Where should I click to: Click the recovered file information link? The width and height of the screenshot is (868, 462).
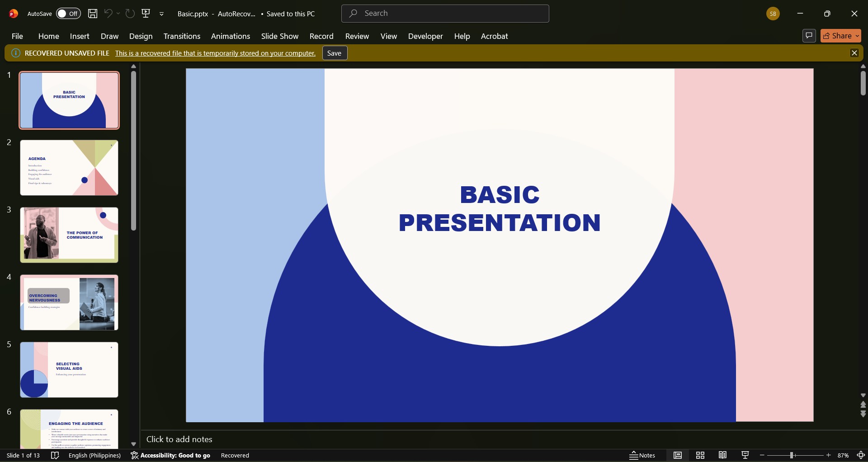click(x=215, y=53)
